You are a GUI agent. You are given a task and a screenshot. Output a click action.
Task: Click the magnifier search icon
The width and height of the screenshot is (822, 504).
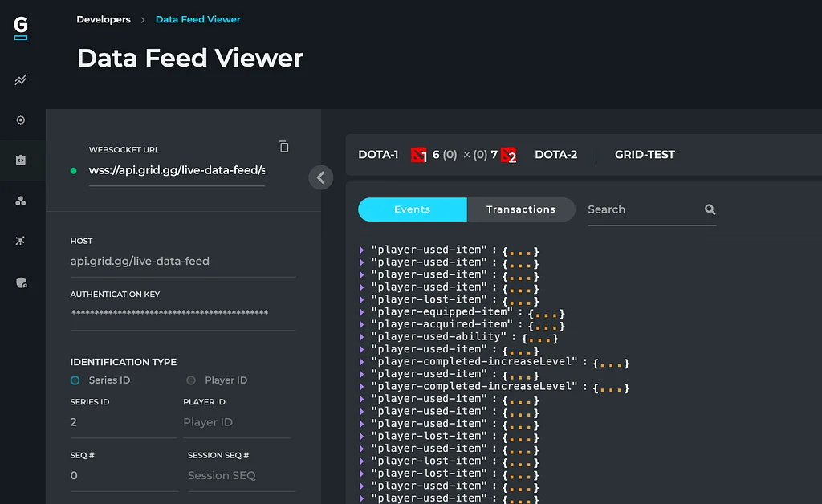(710, 209)
